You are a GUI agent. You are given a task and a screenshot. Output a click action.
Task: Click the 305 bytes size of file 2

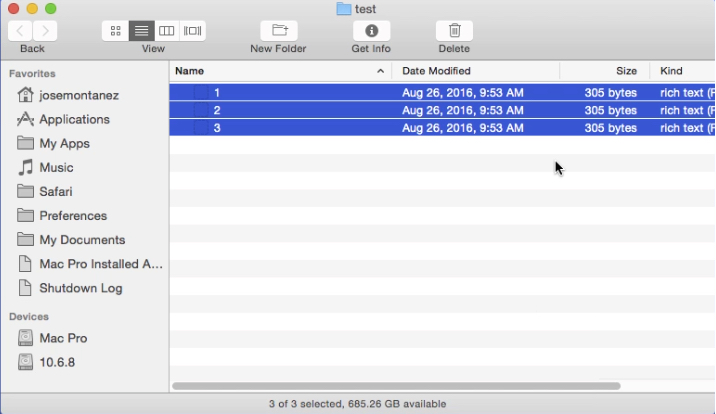pyautogui.click(x=611, y=110)
